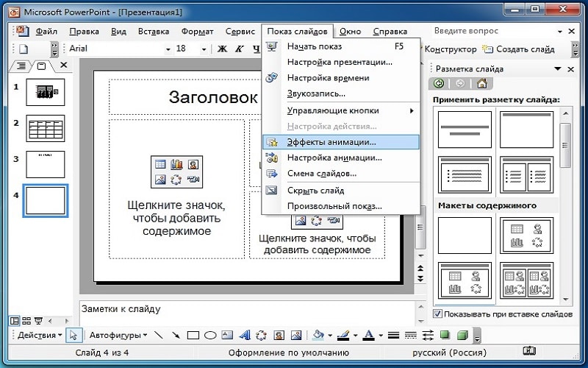Open Shadow Style options
588x368 pixels.
point(445,335)
